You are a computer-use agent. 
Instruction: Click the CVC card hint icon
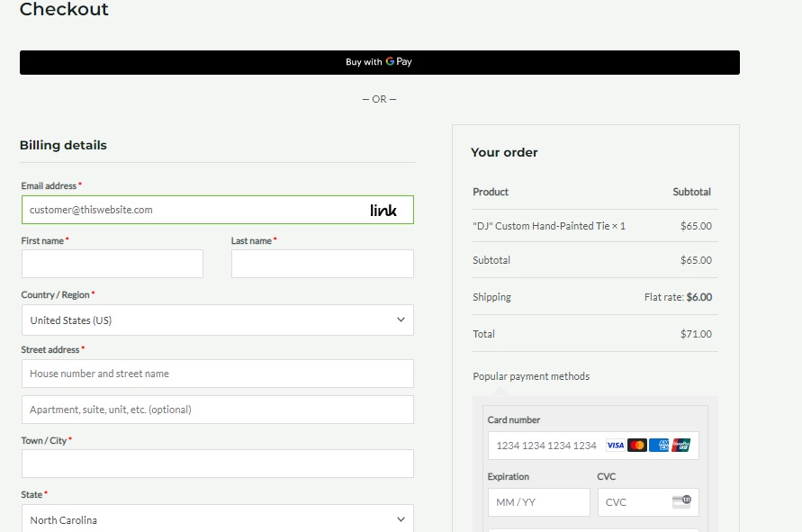click(681, 501)
